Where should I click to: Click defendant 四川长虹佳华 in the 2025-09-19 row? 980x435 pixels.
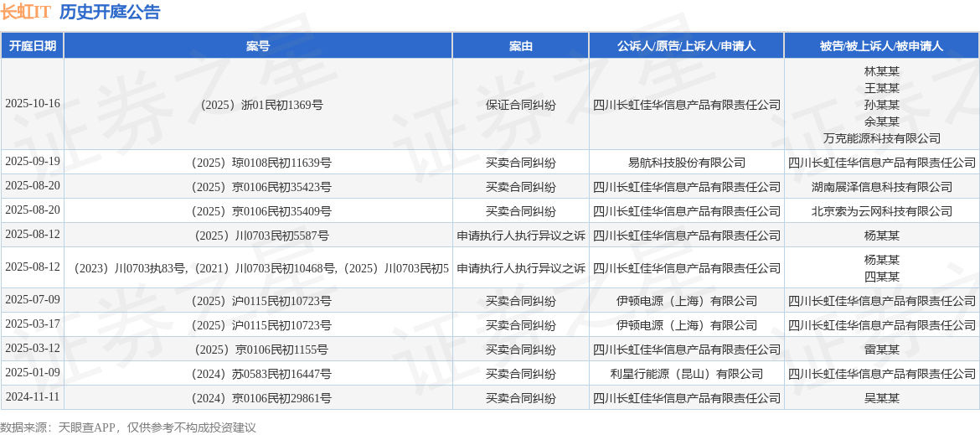click(882, 163)
